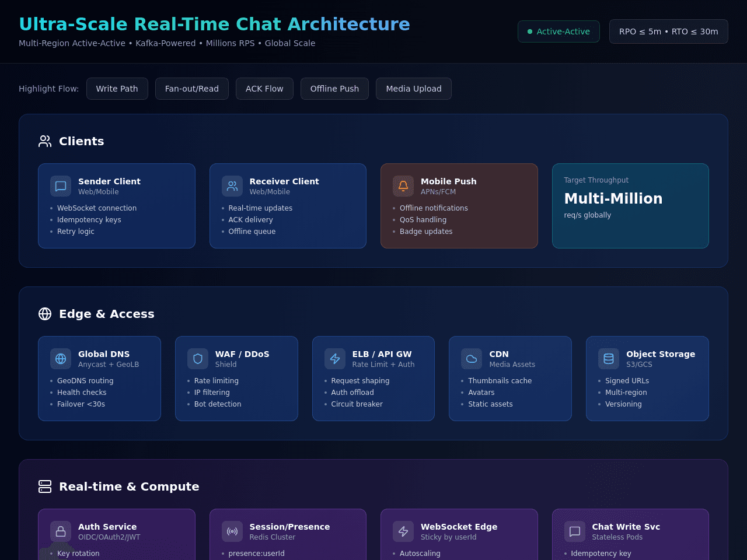Screen dimensions: 747x560
Task: Click the Health checks bullet
Action: (82, 393)
